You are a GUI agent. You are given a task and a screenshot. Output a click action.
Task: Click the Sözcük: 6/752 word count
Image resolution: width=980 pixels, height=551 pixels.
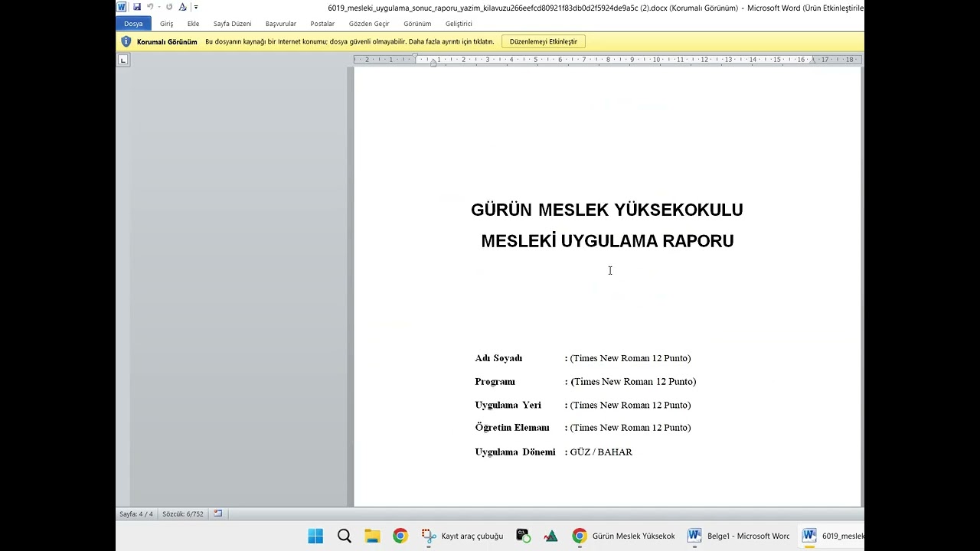(x=183, y=514)
